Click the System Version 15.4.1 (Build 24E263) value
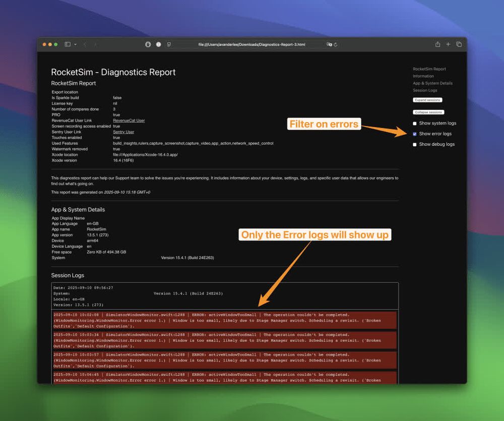Screen dimensions: 504x421 pyautogui.click(x=187, y=258)
